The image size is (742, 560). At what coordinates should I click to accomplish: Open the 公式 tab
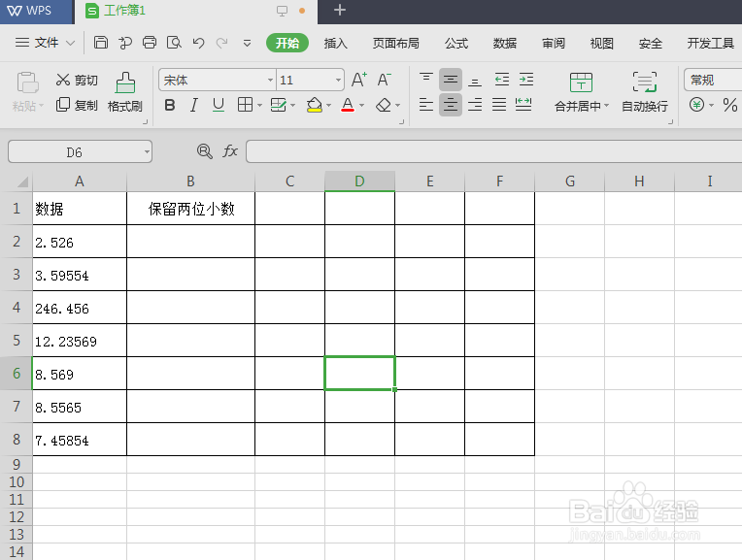[x=456, y=43]
